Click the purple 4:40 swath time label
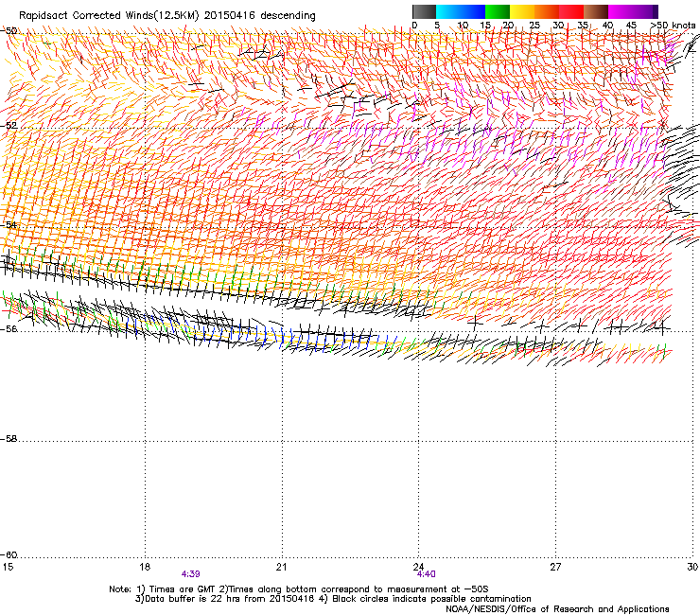Viewport: 700px width, 615px height. pyautogui.click(x=427, y=574)
